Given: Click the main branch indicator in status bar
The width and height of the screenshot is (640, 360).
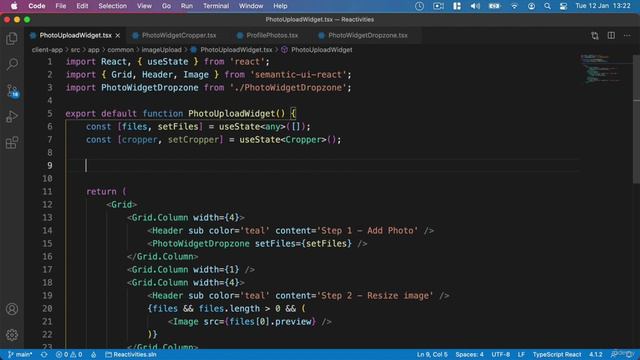Looking at the screenshot, I should point(20,354).
